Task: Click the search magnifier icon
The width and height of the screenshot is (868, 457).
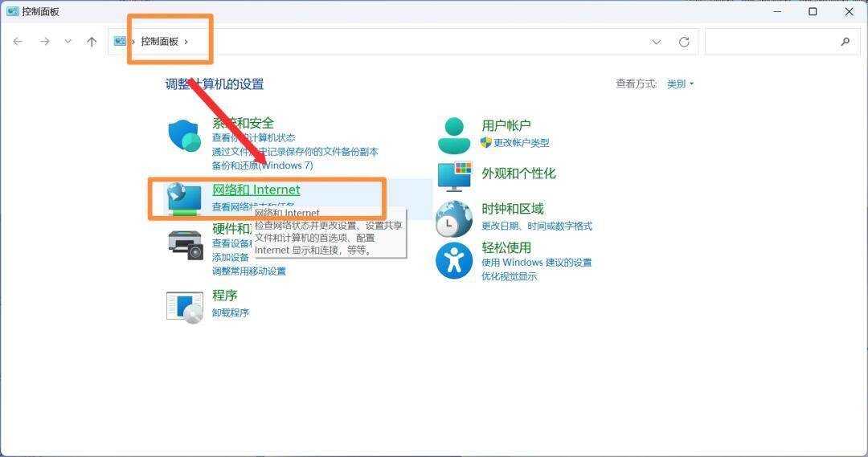Action: (x=845, y=42)
